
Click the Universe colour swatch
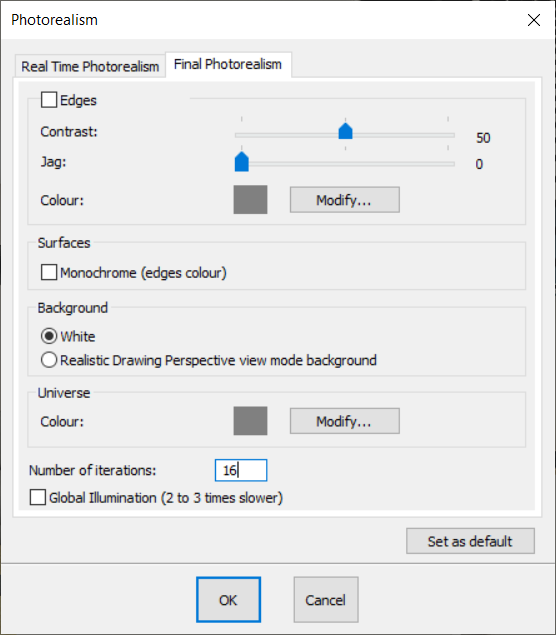(250, 421)
